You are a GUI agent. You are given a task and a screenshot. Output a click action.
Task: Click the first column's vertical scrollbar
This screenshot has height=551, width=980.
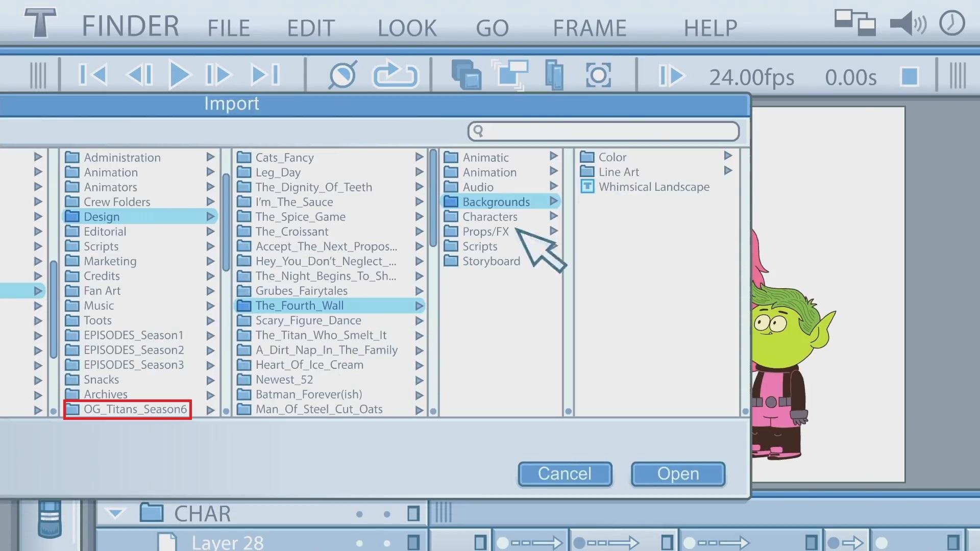click(54, 309)
